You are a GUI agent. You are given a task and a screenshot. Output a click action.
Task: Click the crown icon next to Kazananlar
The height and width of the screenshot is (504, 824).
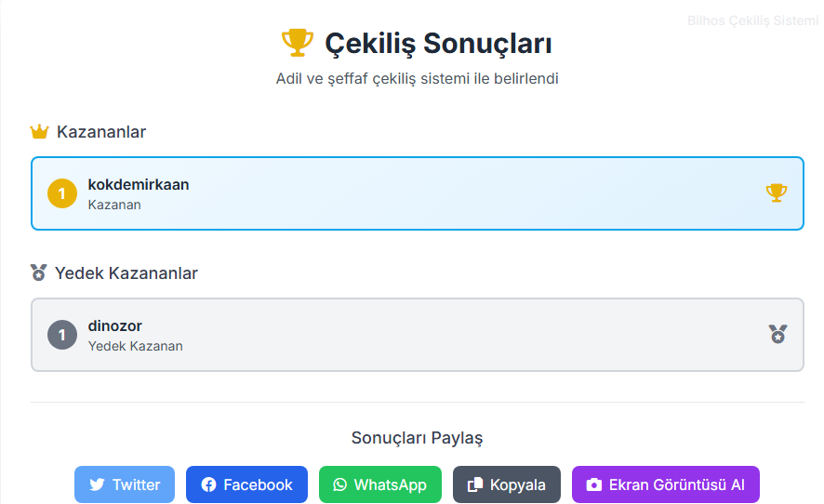(x=39, y=131)
